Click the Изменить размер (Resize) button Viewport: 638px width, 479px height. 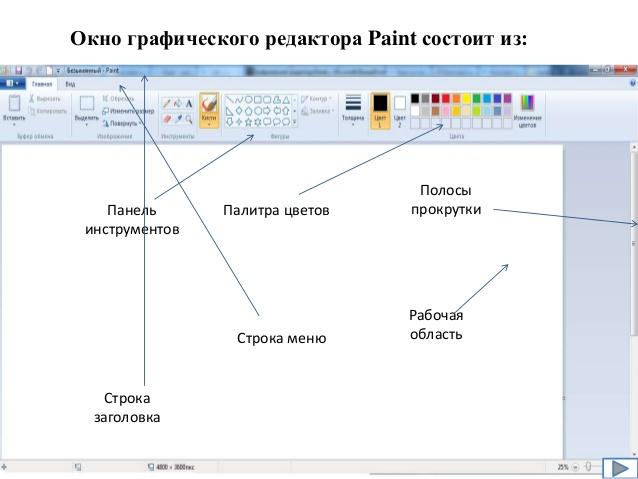pos(128,111)
